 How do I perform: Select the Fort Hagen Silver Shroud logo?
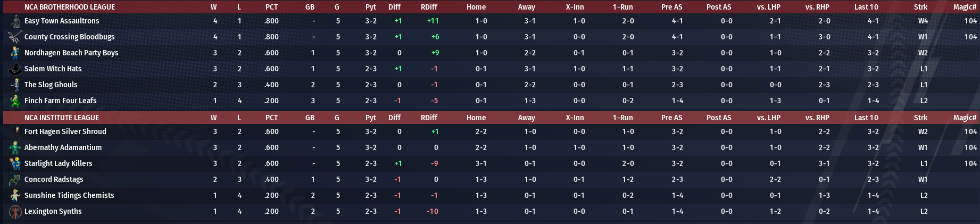click(x=15, y=132)
